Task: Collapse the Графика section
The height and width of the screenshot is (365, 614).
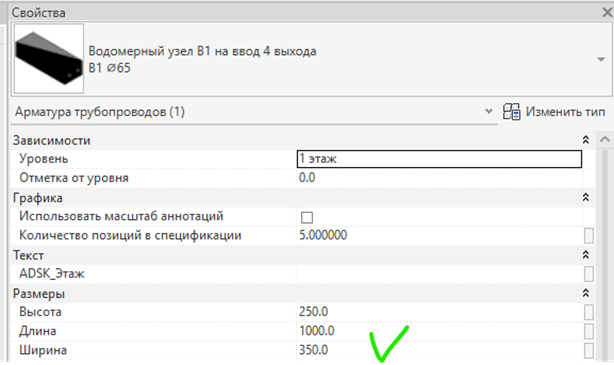Action: tap(586, 197)
